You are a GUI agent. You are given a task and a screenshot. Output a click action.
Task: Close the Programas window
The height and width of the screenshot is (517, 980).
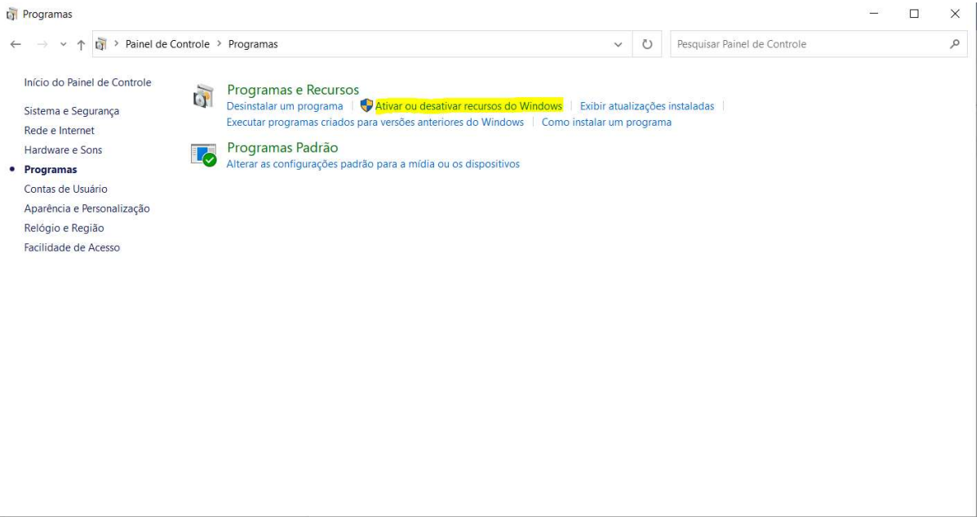coord(955,14)
